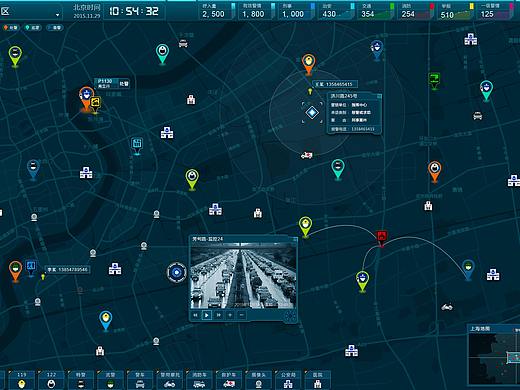The width and height of the screenshot is (520, 390).
Task: Open the 354 traffic statistics card
Action: 376,11
